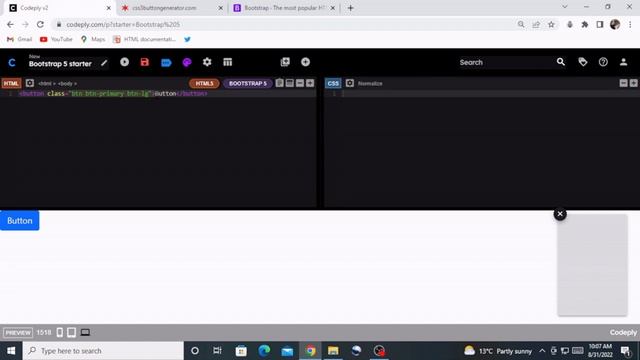Viewport: 640px width, 360px height.
Task: Switch preview to phone size
Action: click(60, 332)
